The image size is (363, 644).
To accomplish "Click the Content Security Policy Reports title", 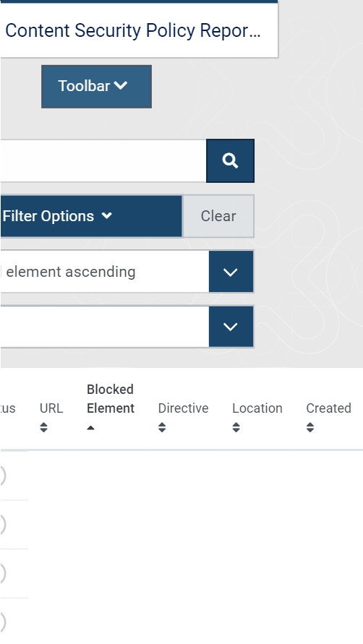I will coord(133,31).
